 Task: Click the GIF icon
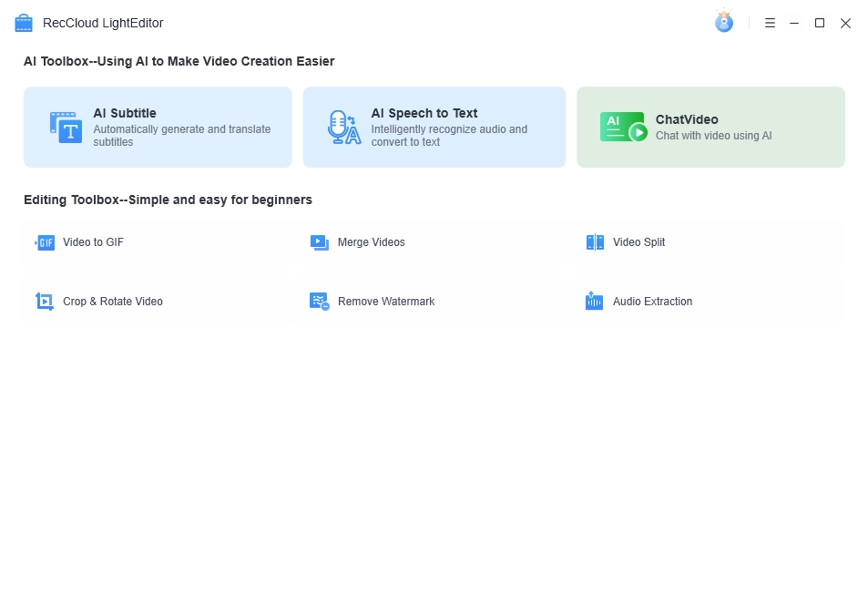click(x=45, y=242)
